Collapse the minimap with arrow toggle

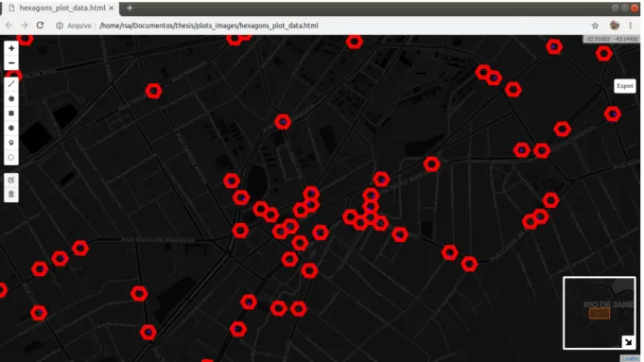pos(628,341)
